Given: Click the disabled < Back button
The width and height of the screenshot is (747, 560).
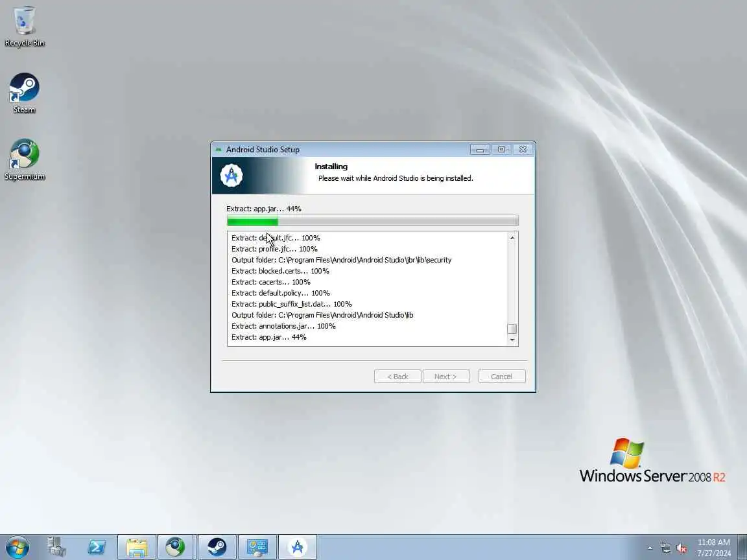Looking at the screenshot, I should [397, 376].
